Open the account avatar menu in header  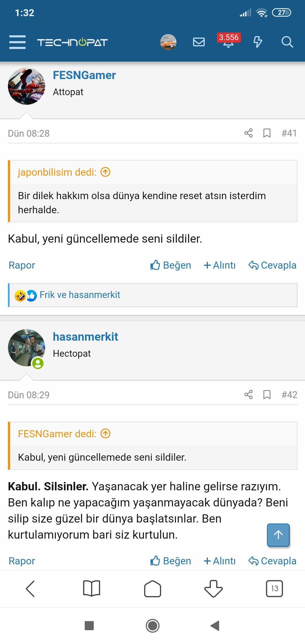[168, 42]
